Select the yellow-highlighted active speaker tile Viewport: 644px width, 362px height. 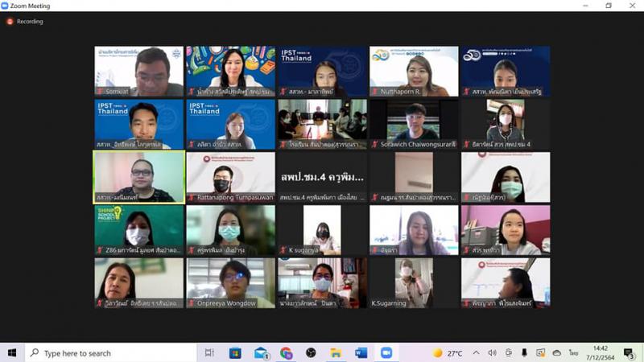pyautogui.click(x=138, y=177)
